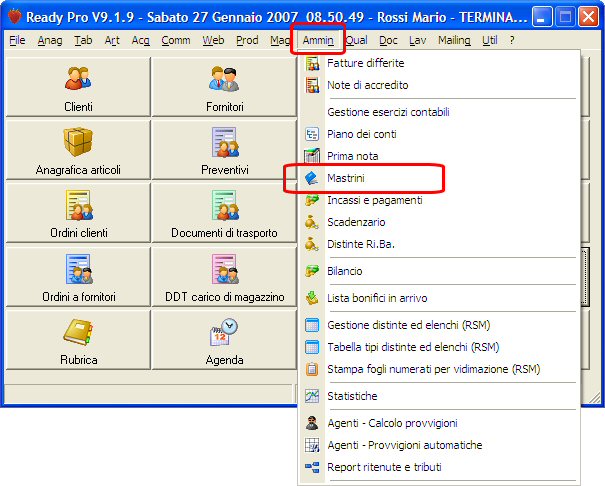Open the Agenda calendar button
605x486 pixels.
pyautogui.click(x=224, y=340)
